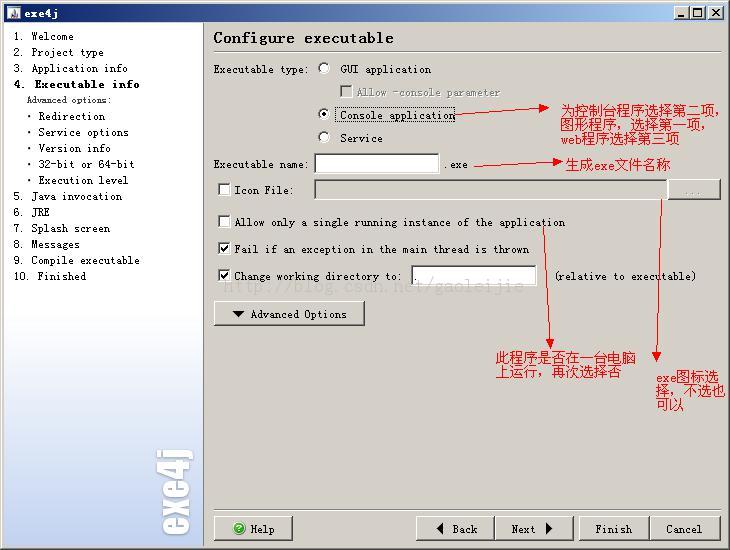This screenshot has width=730, height=550.
Task: Go Back to the previous step
Action: coord(455,529)
